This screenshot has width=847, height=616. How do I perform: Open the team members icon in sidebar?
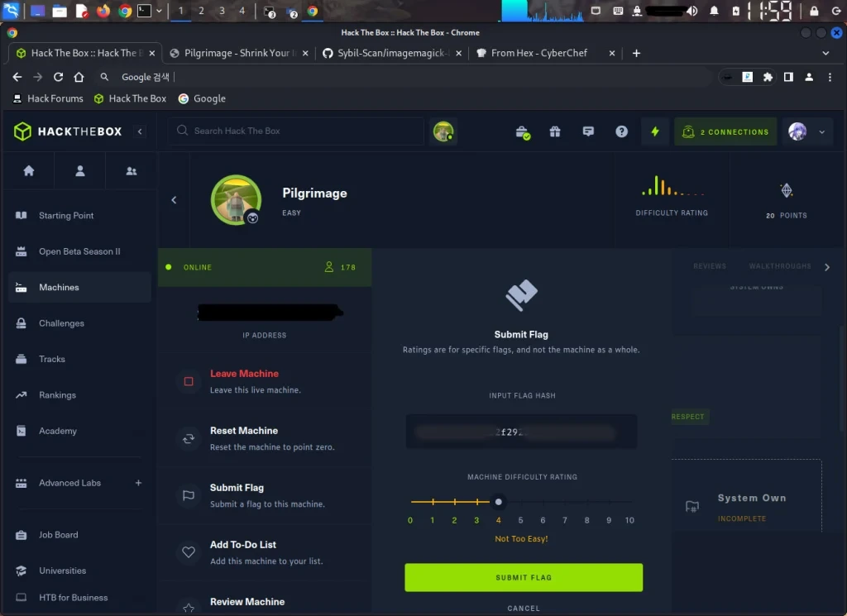[x=132, y=171]
